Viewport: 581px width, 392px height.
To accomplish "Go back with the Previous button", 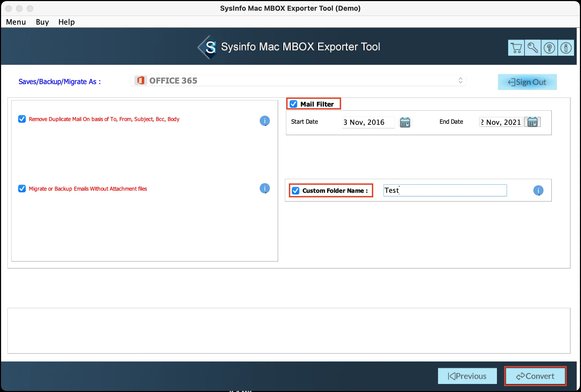I will (x=467, y=376).
